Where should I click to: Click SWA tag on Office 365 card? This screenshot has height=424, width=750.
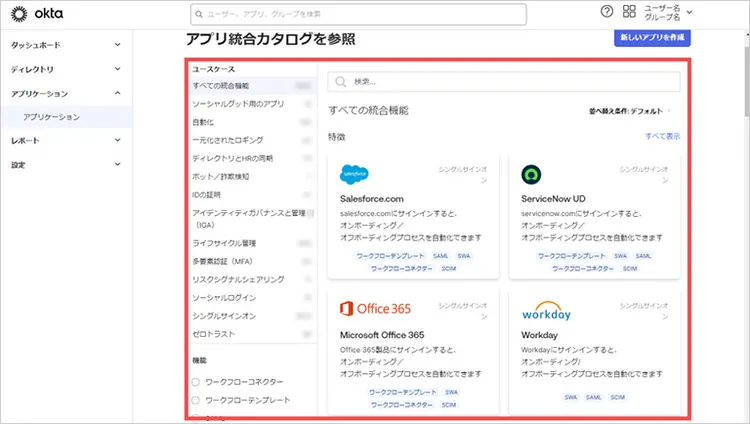(x=452, y=392)
